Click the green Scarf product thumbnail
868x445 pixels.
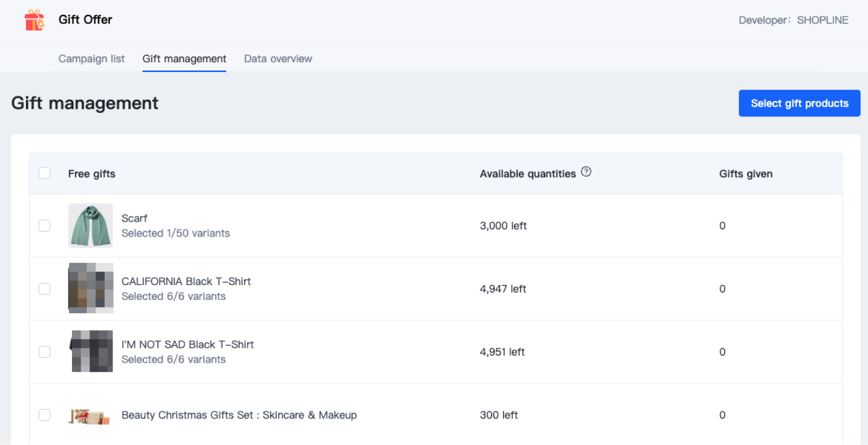(x=90, y=226)
